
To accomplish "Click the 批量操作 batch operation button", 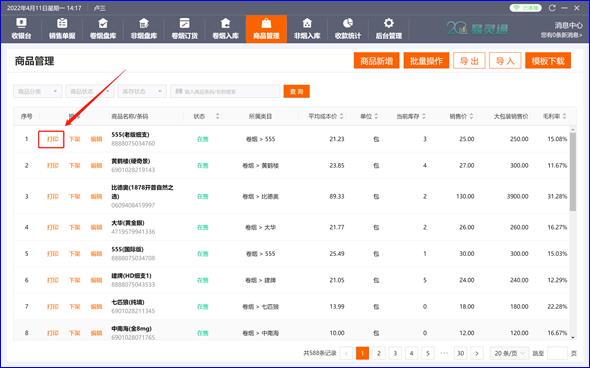I will 426,61.
